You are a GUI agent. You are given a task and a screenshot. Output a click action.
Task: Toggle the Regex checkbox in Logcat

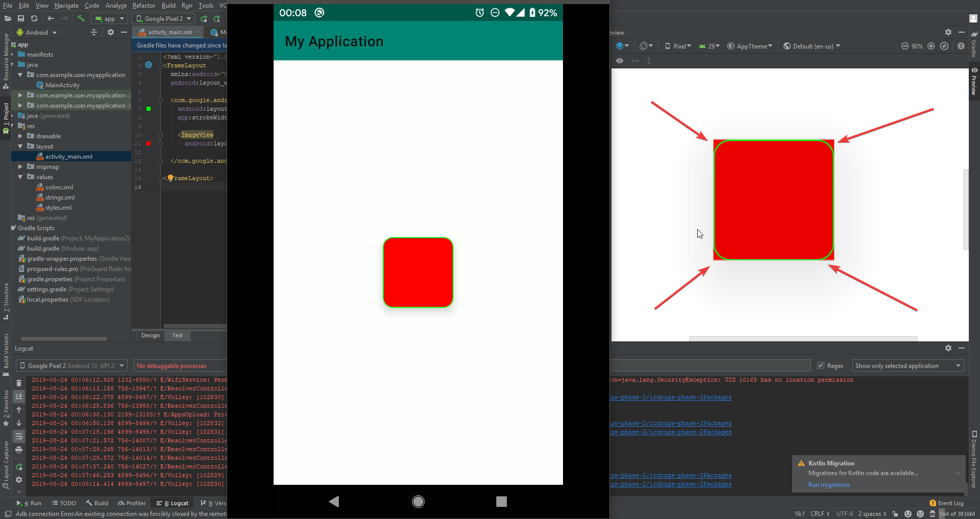(x=821, y=366)
